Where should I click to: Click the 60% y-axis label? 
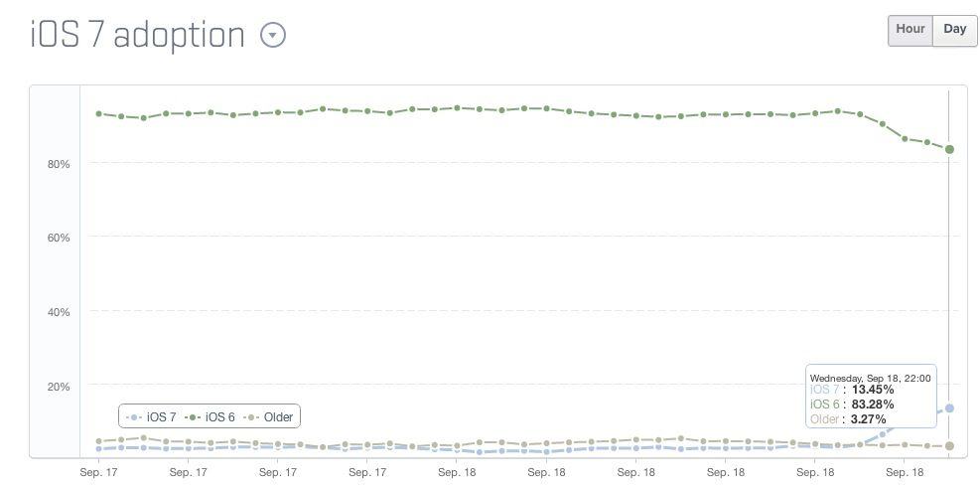pyautogui.click(x=58, y=239)
